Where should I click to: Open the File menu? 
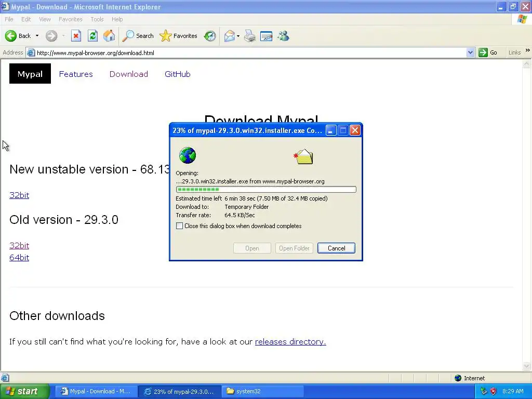tap(9, 19)
